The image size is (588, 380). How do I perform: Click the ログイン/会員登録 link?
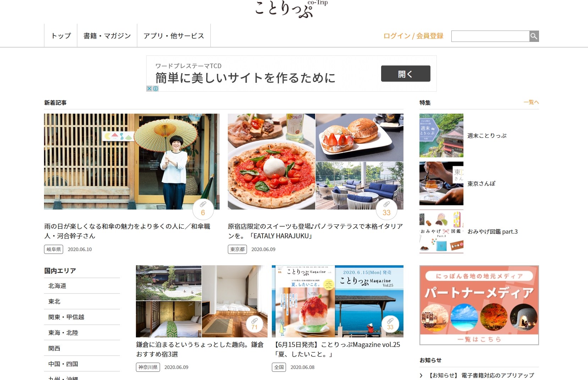click(413, 36)
